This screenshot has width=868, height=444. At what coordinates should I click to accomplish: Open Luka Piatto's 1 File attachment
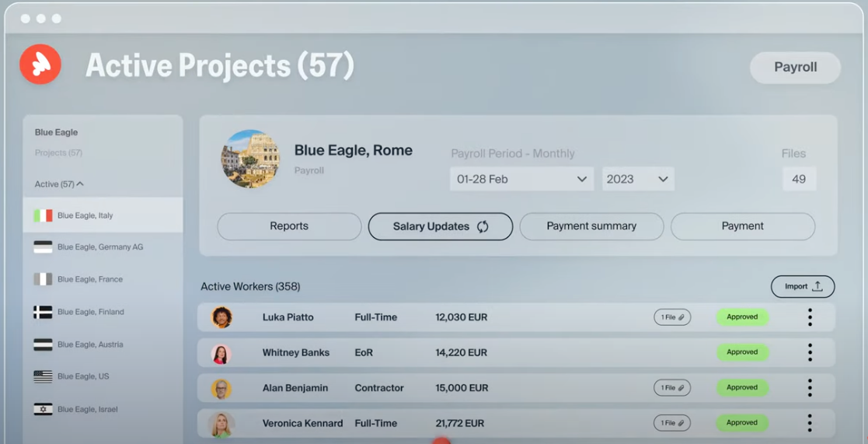672,317
